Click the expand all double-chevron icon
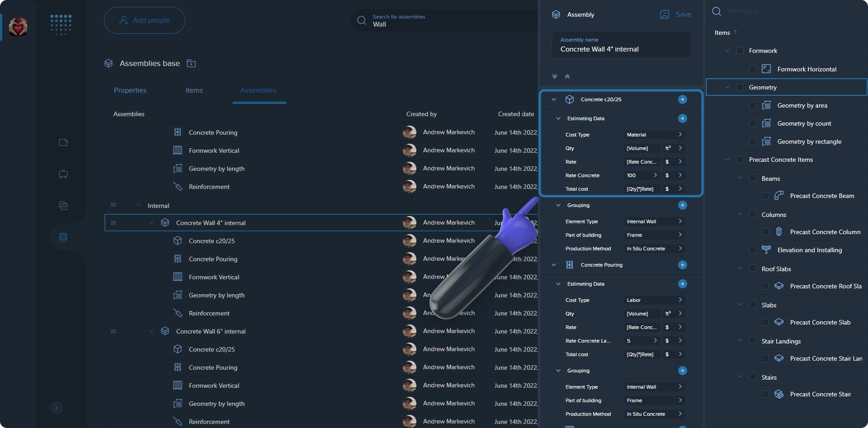Screen dimensions: 868x428 pyautogui.click(x=555, y=76)
